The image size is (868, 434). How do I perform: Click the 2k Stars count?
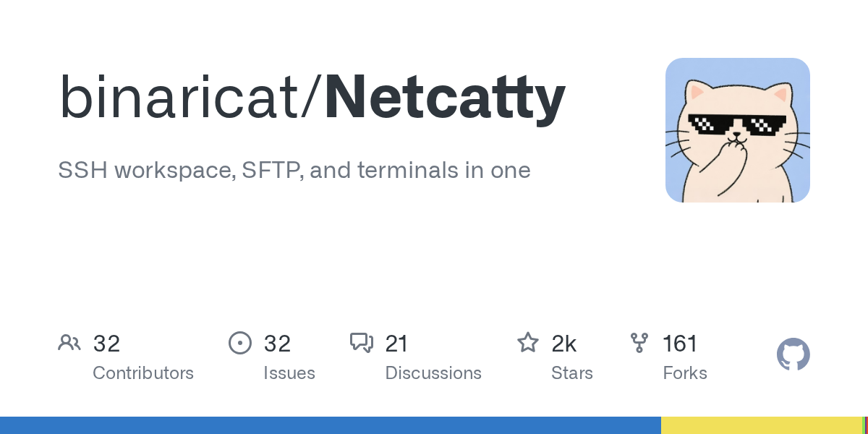[564, 344]
